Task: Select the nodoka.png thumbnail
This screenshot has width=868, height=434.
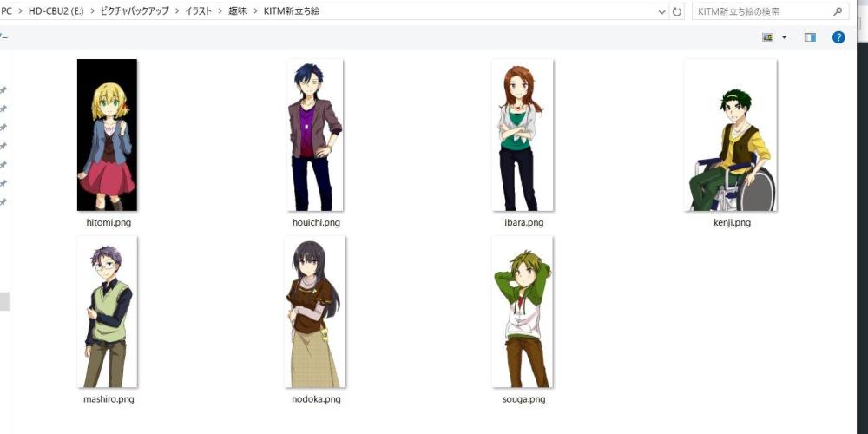Action: pos(315,312)
